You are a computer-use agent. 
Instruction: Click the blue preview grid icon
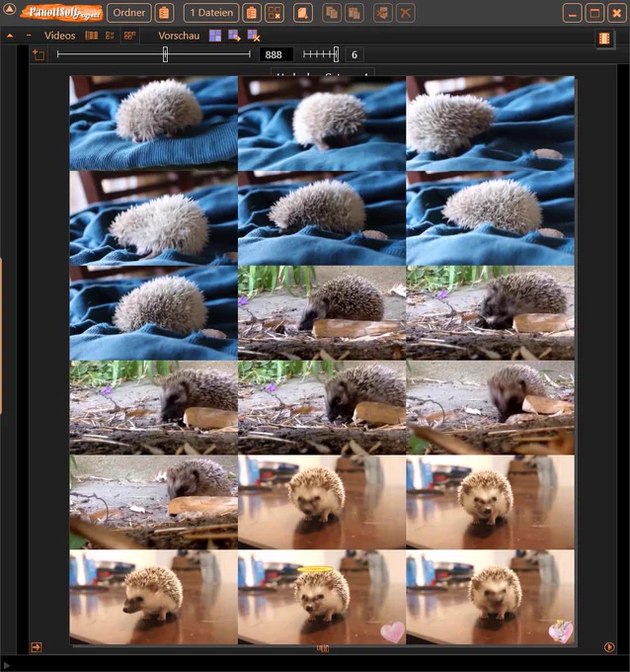pyautogui.click(x=215, y=36)
